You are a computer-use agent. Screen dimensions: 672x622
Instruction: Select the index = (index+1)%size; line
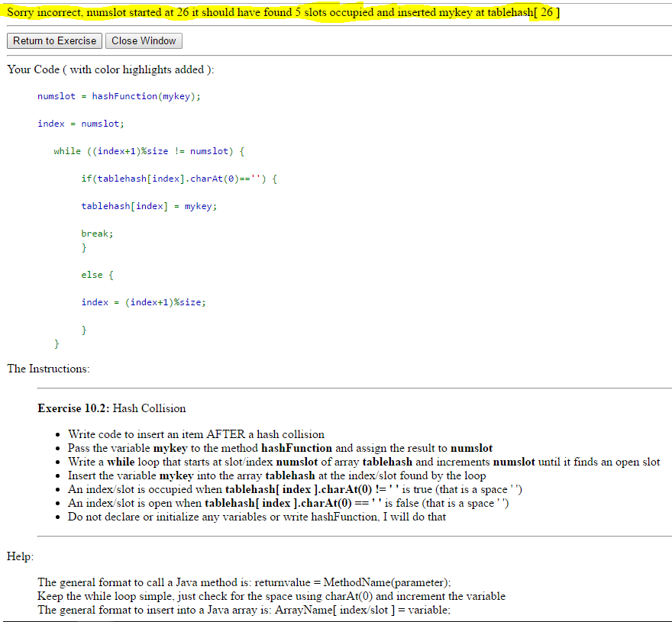(143, 301)
